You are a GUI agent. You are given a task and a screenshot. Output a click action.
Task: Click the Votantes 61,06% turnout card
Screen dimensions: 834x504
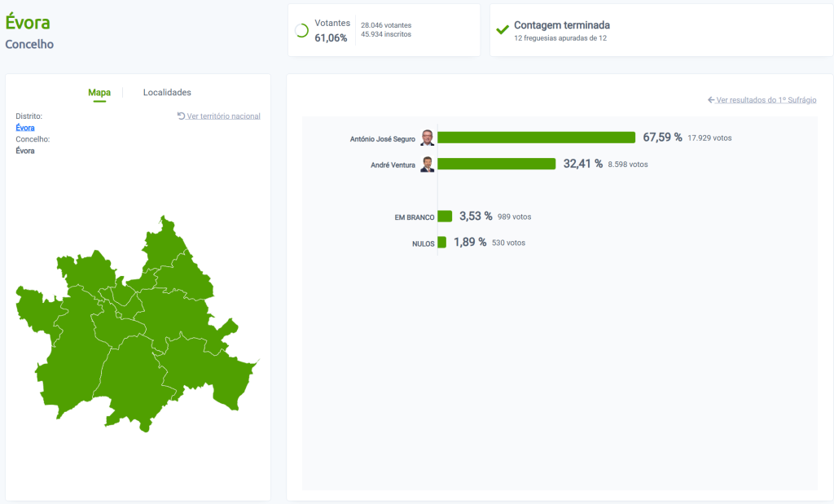tap(384, 30)
